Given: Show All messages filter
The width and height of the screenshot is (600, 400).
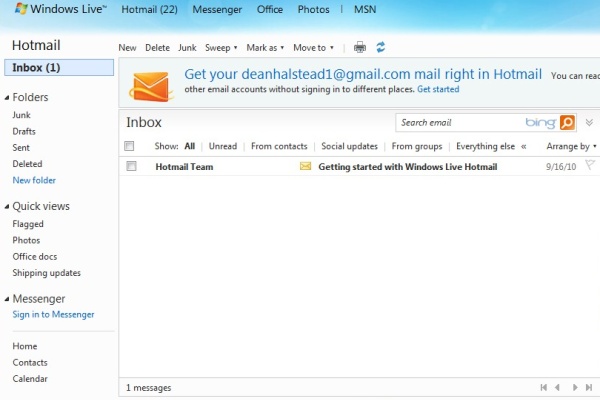Looking at the screenshot, I should (189, 146).
